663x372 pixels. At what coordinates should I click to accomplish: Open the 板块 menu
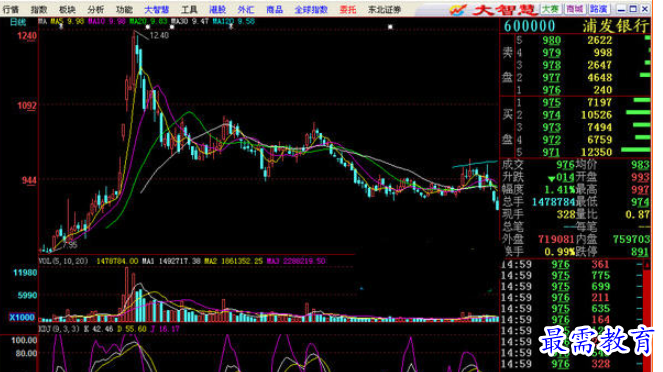[67, 9]
